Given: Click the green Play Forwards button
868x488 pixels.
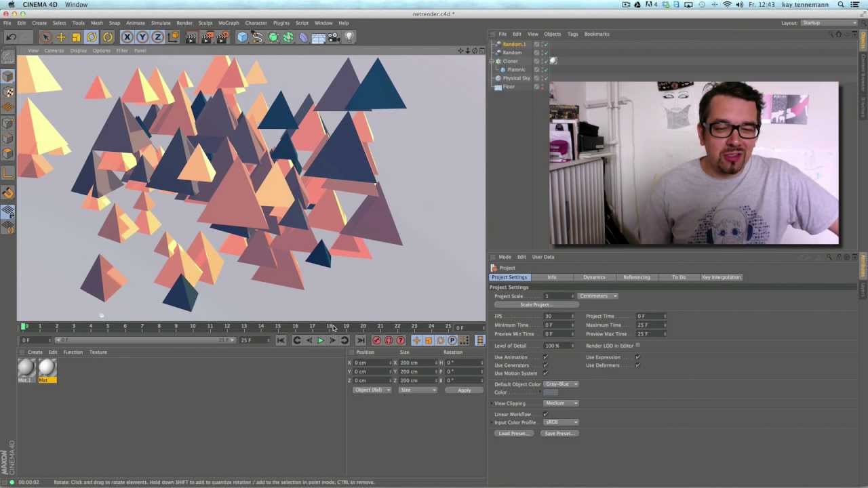Looking at the screenshot, I should click(x=320, y=340).
